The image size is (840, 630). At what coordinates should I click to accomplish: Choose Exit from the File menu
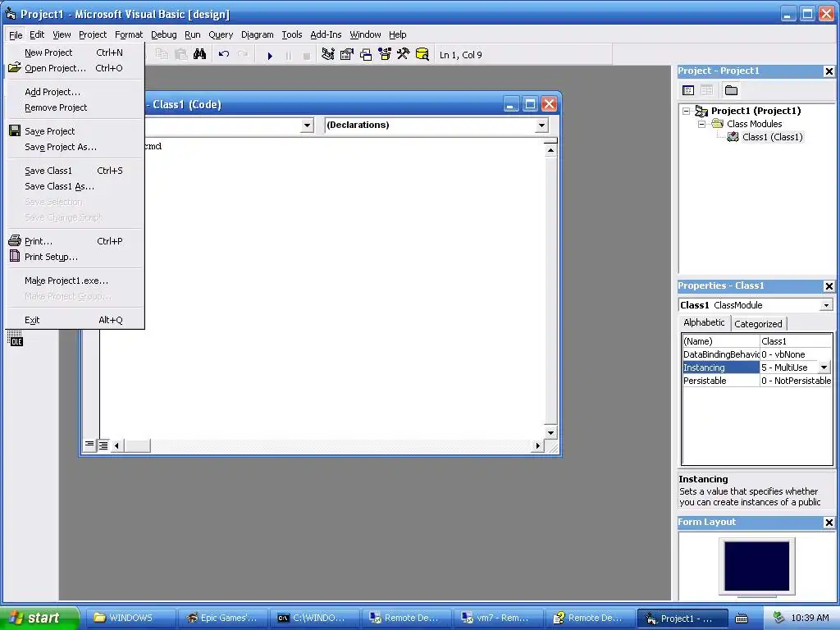pos(74,320)
